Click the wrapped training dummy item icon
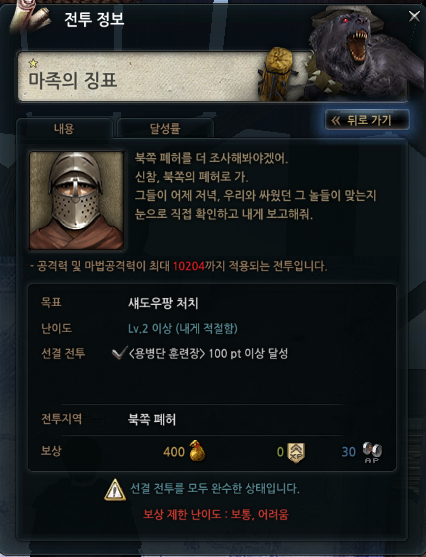Image resolution: width=426 pixels, height=557 pixels. pyautogui.click(x=277, y=74)
